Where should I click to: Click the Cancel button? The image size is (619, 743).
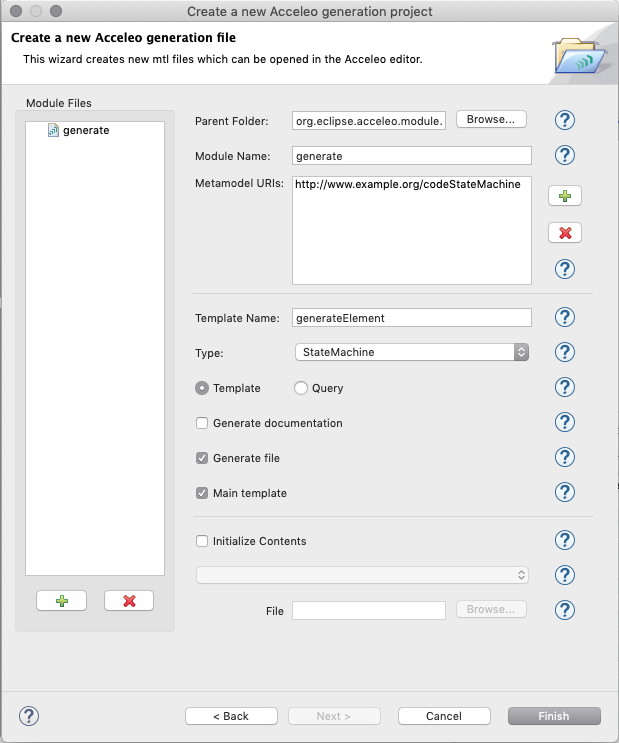(x=444, y=716)
